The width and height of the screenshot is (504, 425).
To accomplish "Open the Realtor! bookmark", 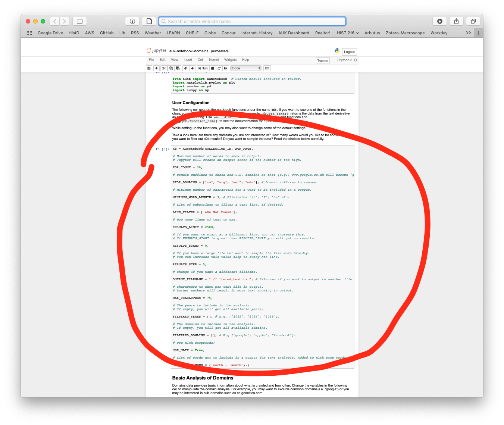I will (323, 33).
